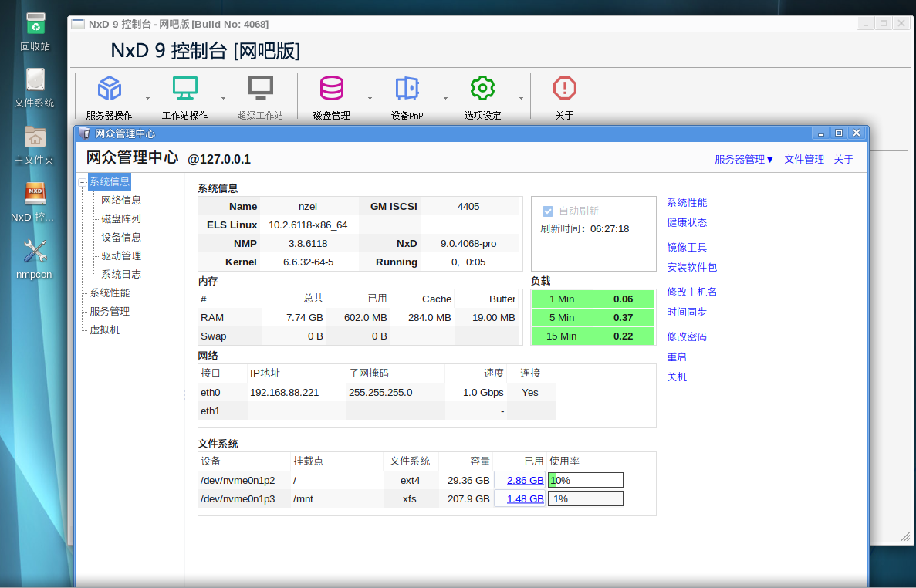916x588 pixels.
Task: Click /dev/nvme0n1p2 device cell
Action: click(238, 481)
